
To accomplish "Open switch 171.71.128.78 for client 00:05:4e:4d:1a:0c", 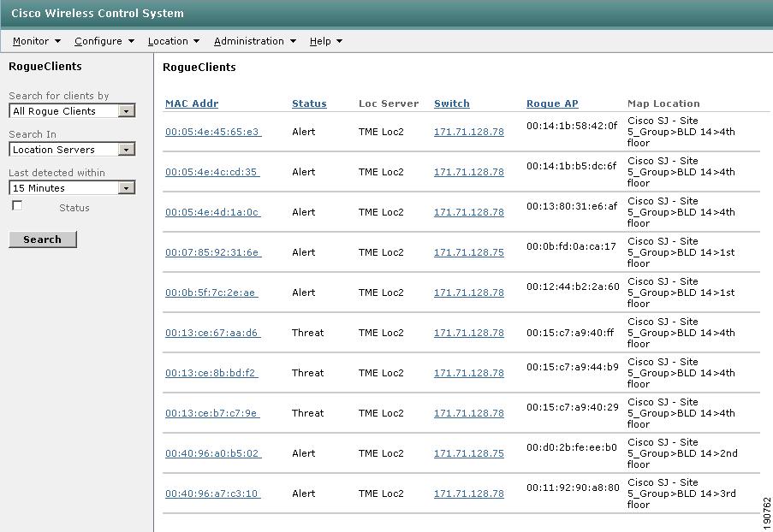I will [x=469, y=212].
